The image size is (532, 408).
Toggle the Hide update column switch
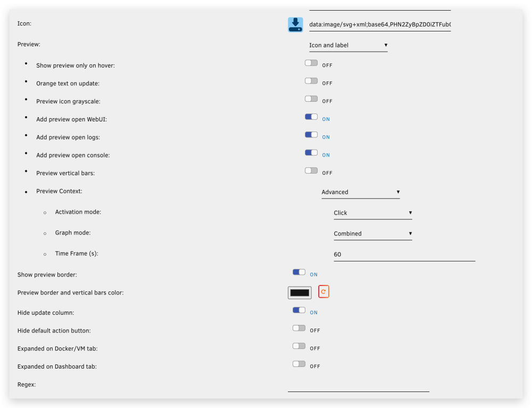299,310
